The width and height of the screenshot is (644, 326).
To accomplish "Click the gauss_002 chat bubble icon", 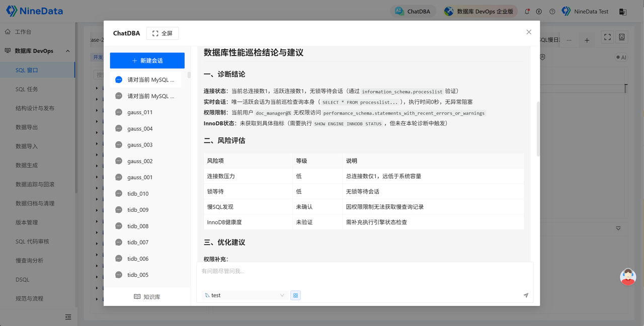I will [119, 161].
